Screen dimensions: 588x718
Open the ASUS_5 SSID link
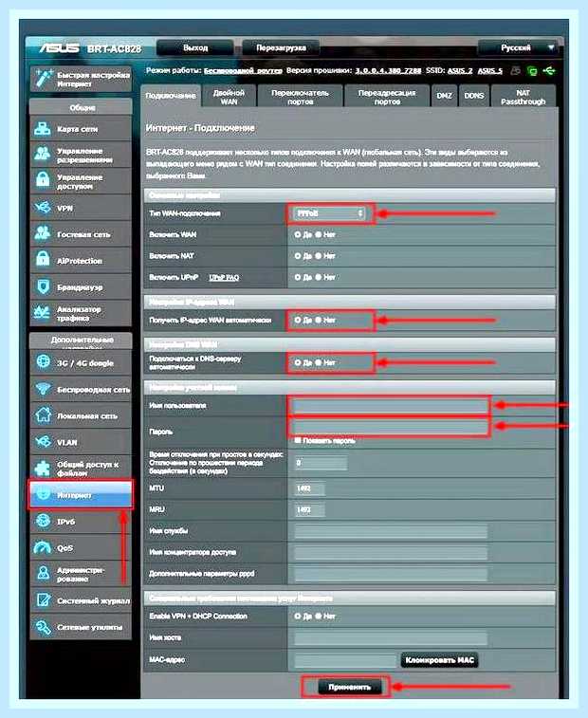[490, 70]
